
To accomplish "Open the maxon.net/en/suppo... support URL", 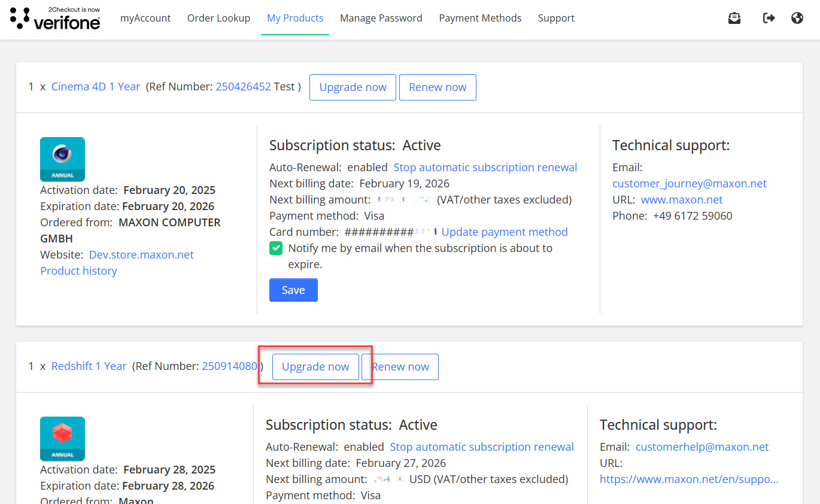I will coord(690,479).
